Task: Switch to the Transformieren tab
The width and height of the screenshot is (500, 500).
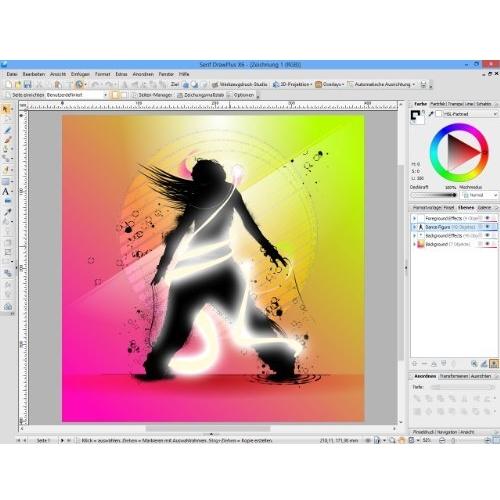Action: click(454, 376)
